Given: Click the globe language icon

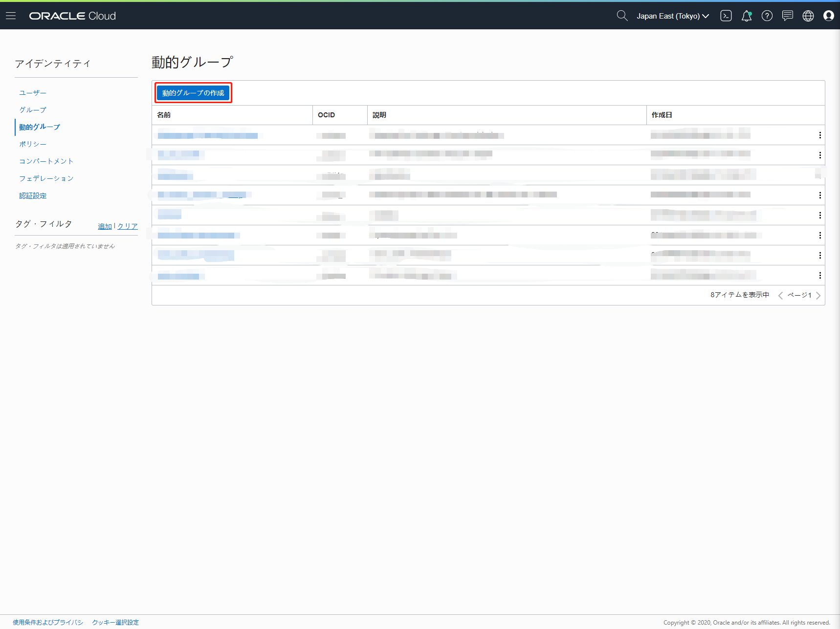Looking at the screenshot, I should 808,16.
